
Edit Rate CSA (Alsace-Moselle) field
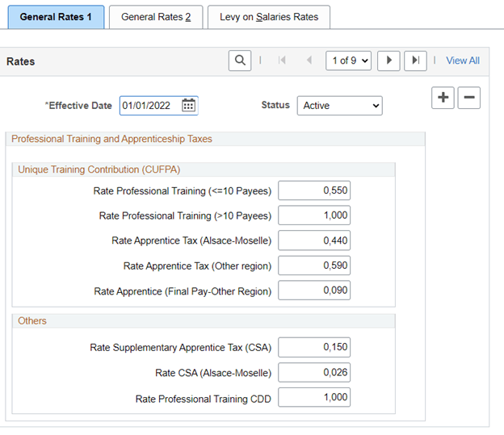314,372
